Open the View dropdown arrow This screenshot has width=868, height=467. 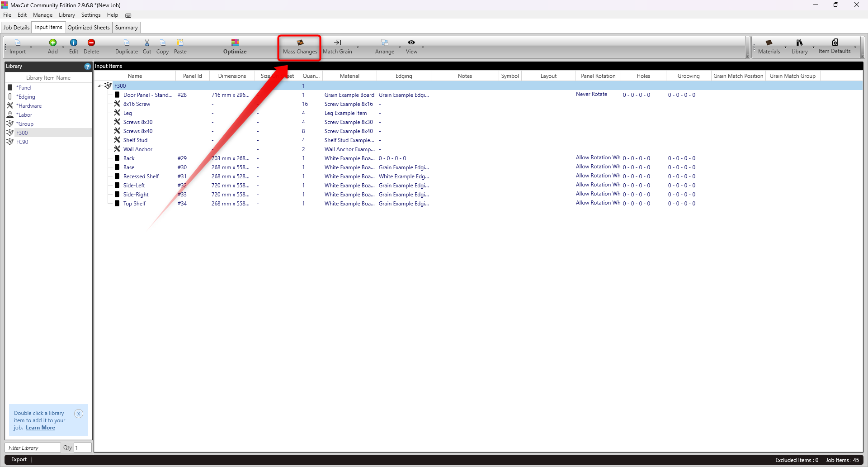(423, 47)
